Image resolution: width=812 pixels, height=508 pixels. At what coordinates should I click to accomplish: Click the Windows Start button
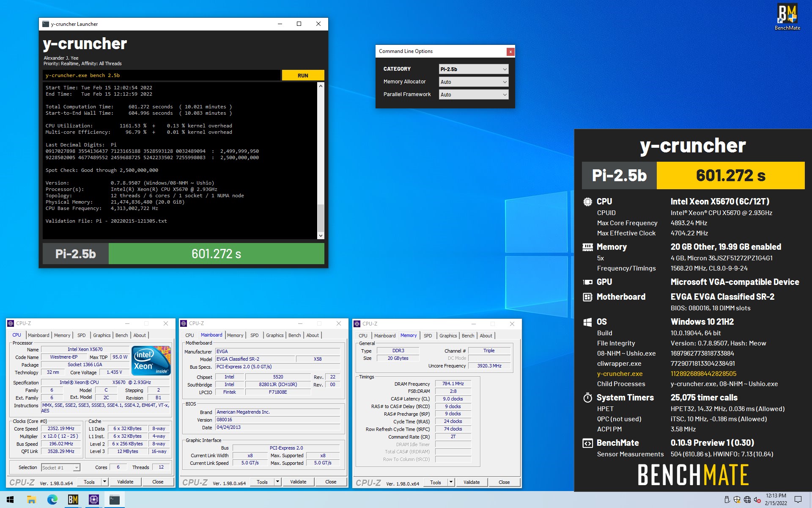pos(10,500)
